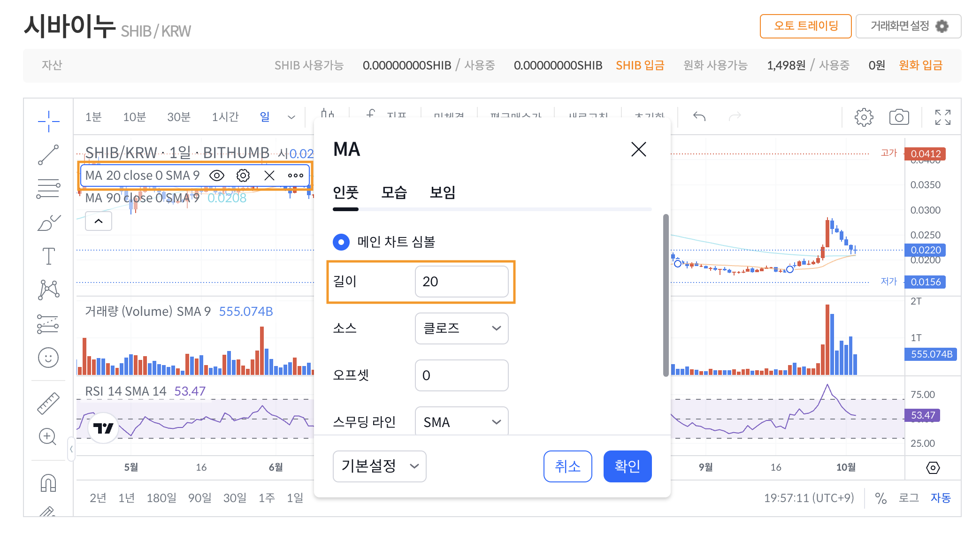Image resolution: width=980 pixels, height=534 pixels.
Task: Select the brush drawing tool
Action: pos(48,223)
